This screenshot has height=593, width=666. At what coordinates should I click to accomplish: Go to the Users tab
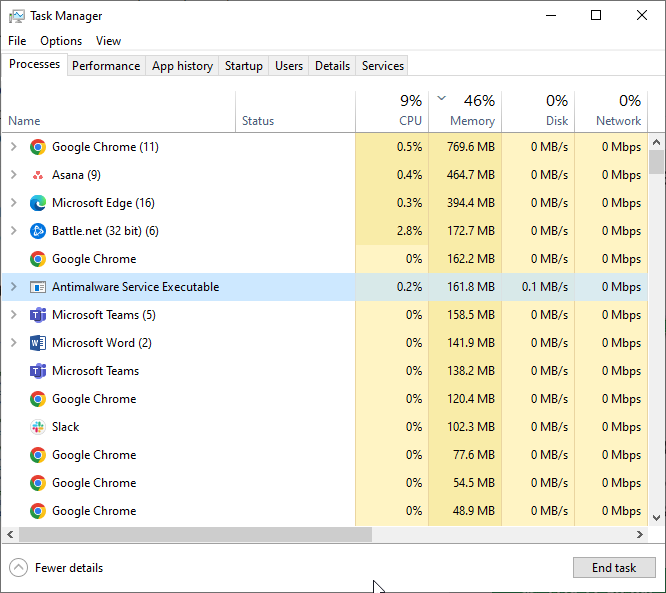click(x=289, y=66)
